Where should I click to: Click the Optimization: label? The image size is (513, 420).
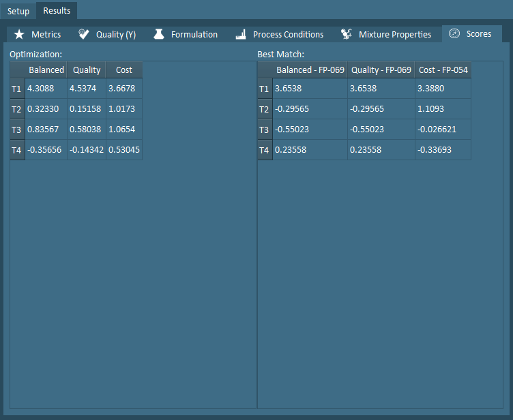coord(35,55)
